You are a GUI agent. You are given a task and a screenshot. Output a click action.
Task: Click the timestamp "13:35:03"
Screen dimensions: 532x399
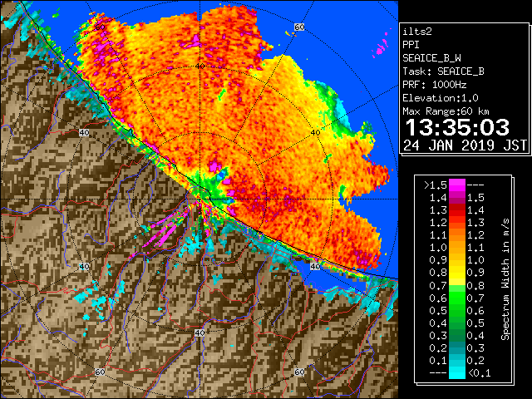point(457,127)
